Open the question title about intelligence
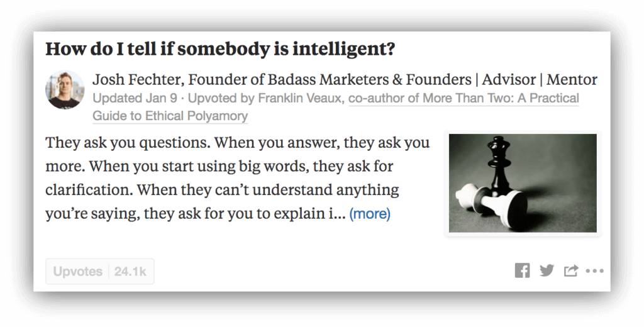 220,49
